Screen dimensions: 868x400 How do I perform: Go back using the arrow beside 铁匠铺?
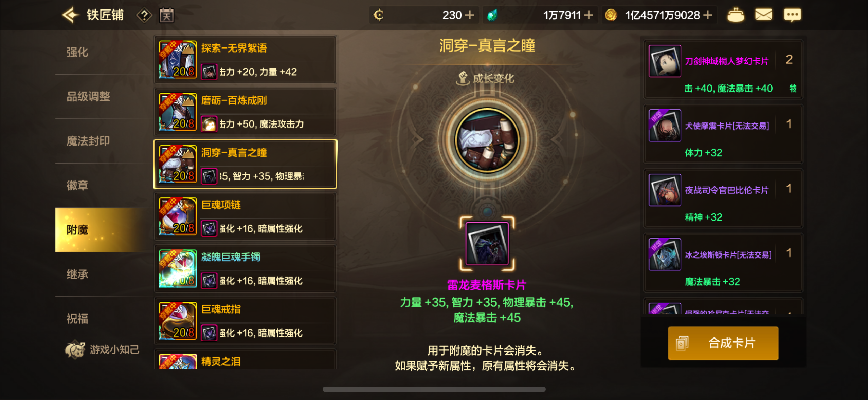pyautogui.click(x=71, y=15)
